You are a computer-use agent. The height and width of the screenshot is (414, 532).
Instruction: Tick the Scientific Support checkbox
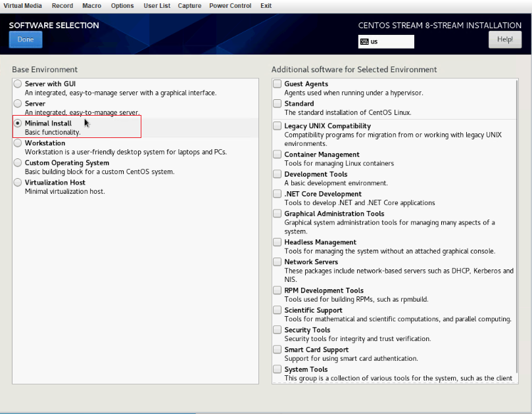[x=278, y=310]
